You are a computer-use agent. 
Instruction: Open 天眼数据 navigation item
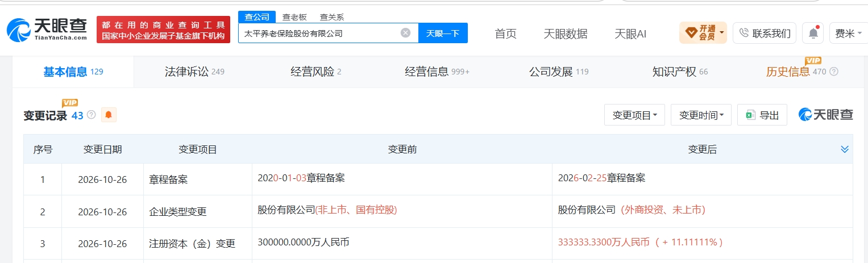(x=565, y=34)
